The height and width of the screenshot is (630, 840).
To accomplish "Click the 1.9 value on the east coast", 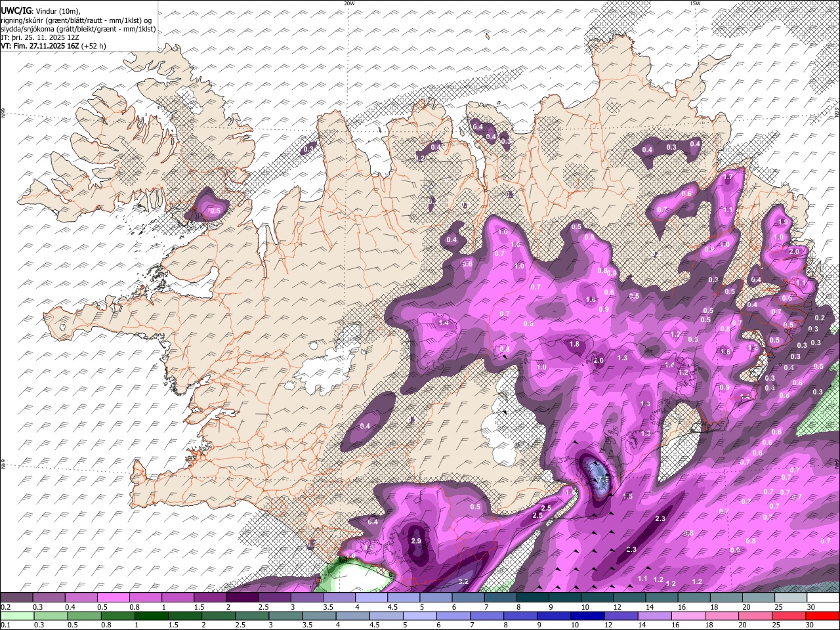I will [783, 222].
